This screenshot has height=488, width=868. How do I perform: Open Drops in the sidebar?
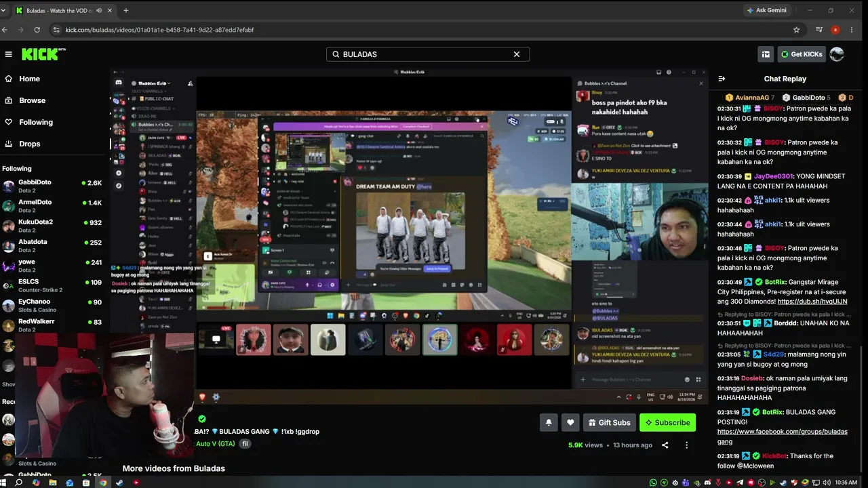[29, 144]
